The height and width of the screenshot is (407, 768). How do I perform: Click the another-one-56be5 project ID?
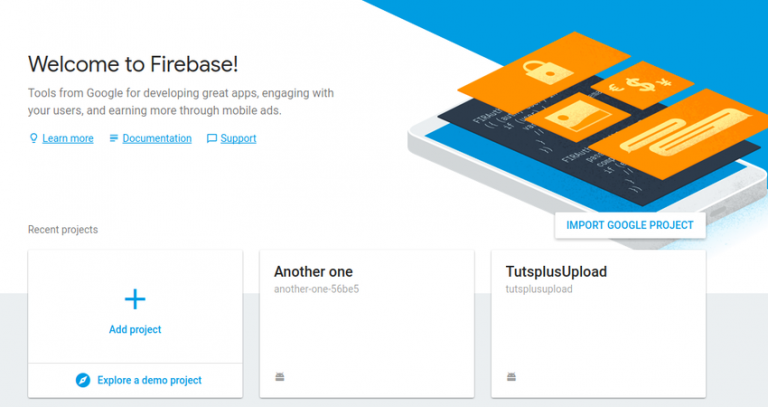pos(316,289)
